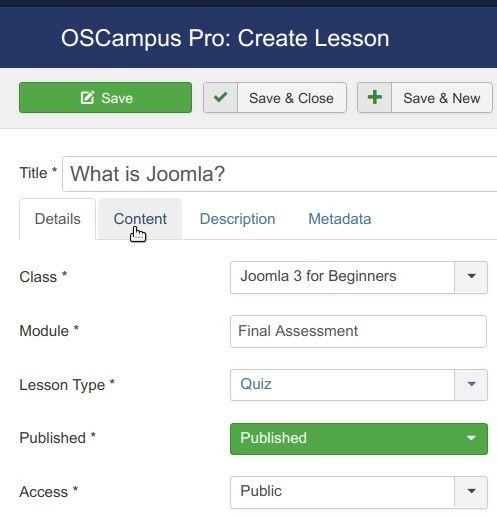Screen dimensions: 497x516
Task: Click the edit pencil icon in Save
Action: [x=87, y=98]
